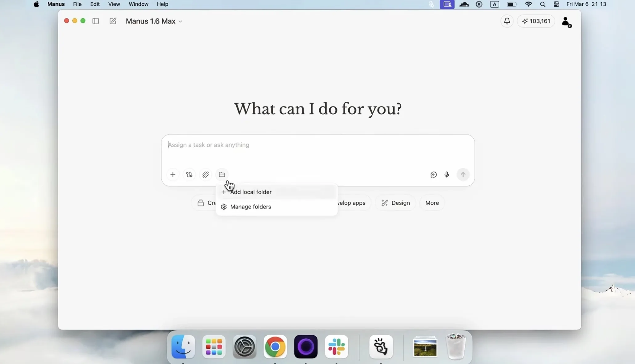Launch Slack from the Dock
Viewport: 635px width, 364px height.
click(x=336, y=347)
